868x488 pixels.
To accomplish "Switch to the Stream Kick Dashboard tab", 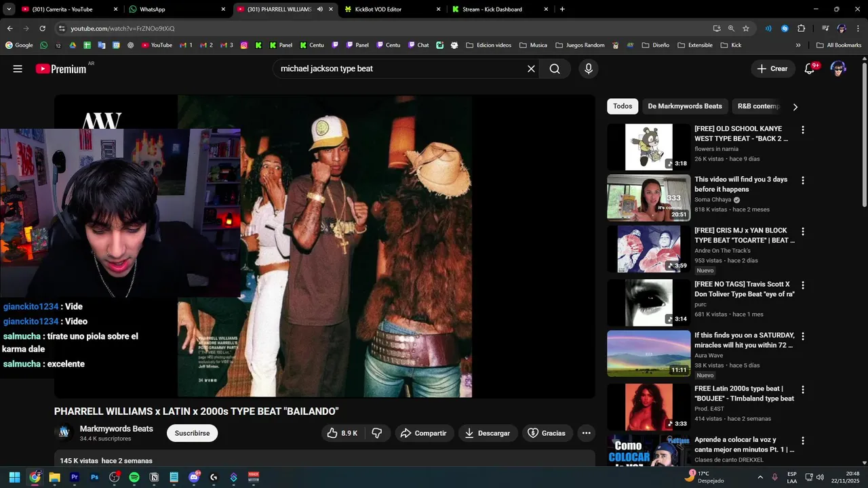I will click(x=500, y=9).
